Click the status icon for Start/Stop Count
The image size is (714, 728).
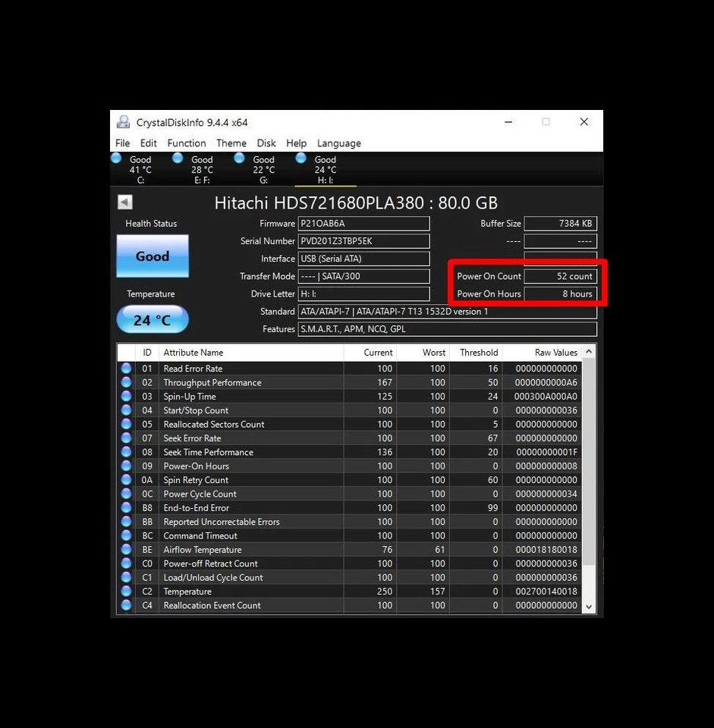126,410
